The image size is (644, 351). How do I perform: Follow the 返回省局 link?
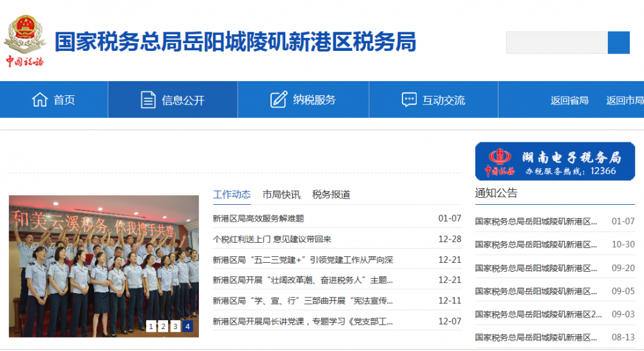(x=569, y=100)
